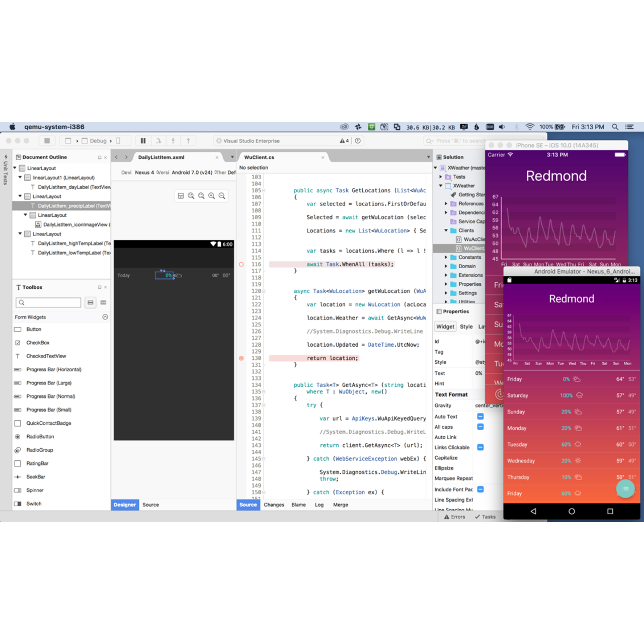644x644 pixels.
Task: Toggle the All caps checkbox
Action: (480, 427)
